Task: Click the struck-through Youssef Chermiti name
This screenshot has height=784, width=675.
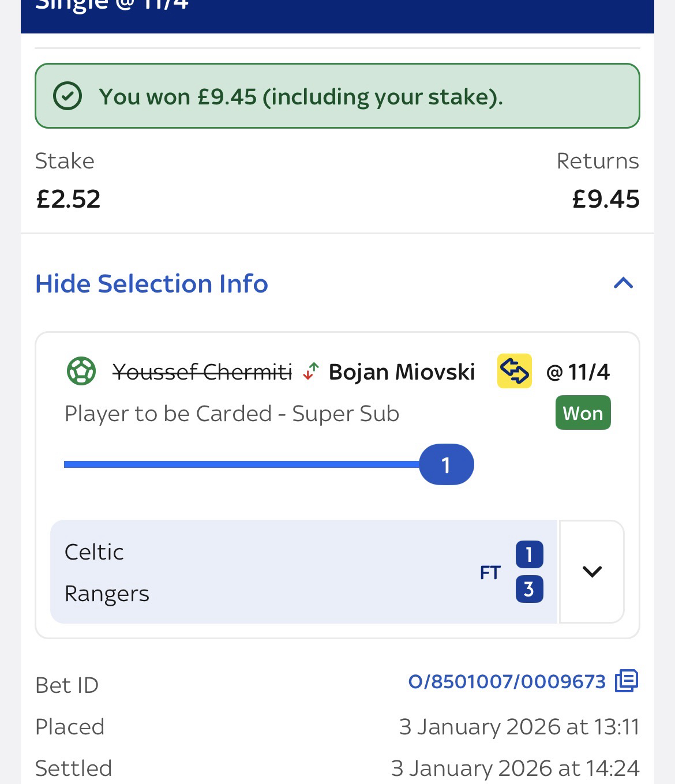Action: pos(202,372)
